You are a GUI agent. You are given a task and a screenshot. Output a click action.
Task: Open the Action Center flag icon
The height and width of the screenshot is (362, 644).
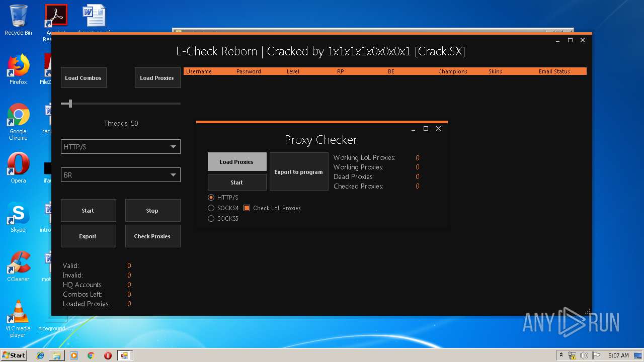point(596,355)
